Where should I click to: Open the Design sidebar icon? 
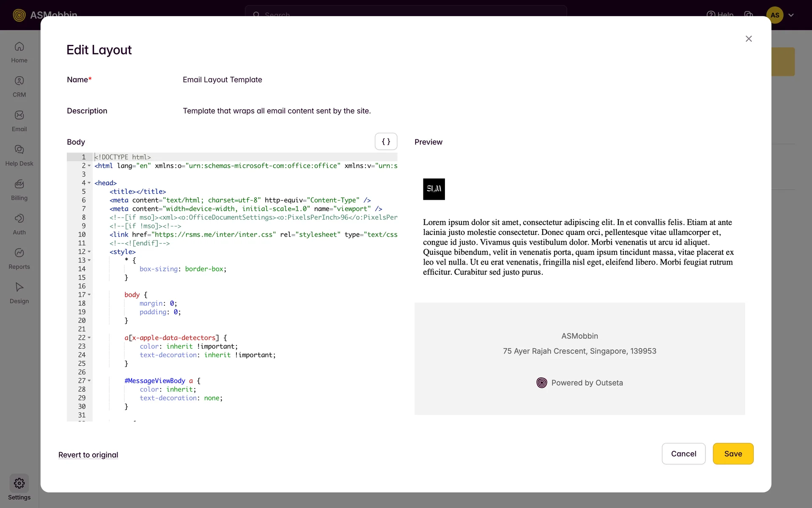19,287
